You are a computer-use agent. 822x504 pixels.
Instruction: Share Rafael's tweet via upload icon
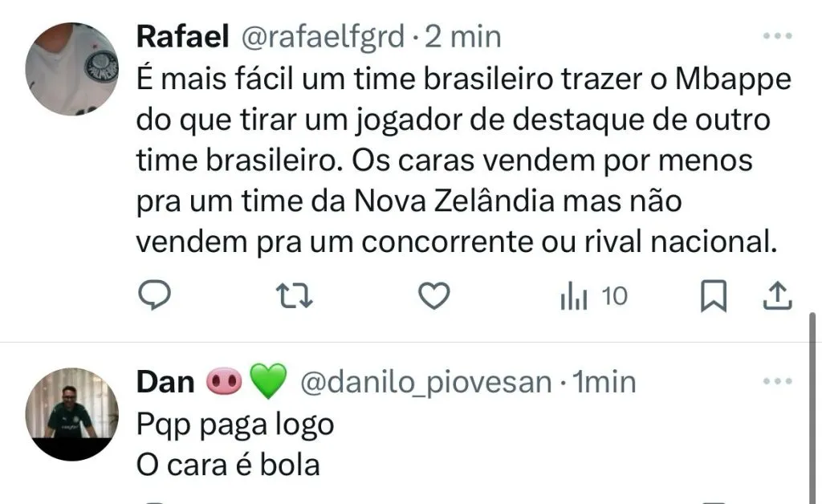(x=776, y=298)
